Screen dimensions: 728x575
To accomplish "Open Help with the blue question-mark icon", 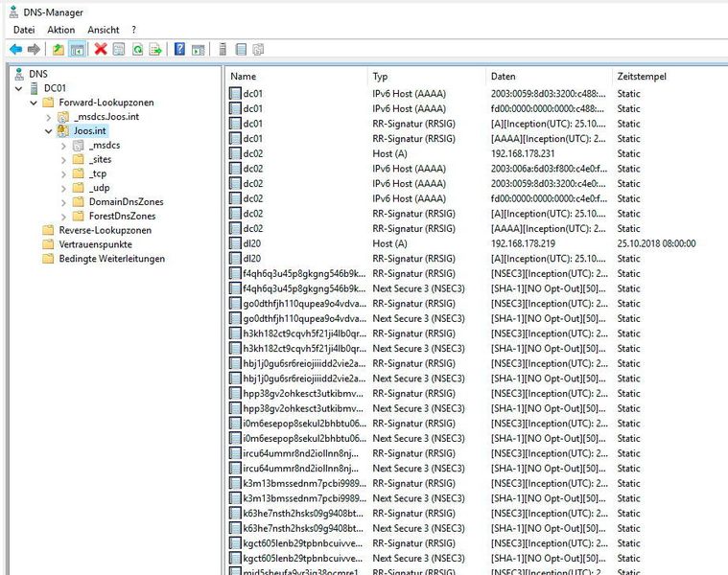I will 179,49.
